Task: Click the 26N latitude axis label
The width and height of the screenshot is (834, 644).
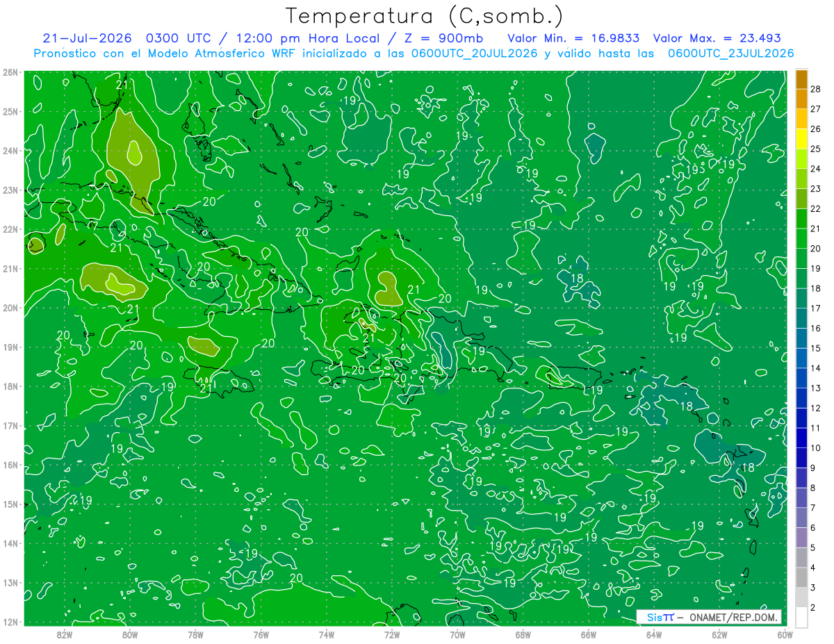Action: pyautogui.click(x=10, y=72)
